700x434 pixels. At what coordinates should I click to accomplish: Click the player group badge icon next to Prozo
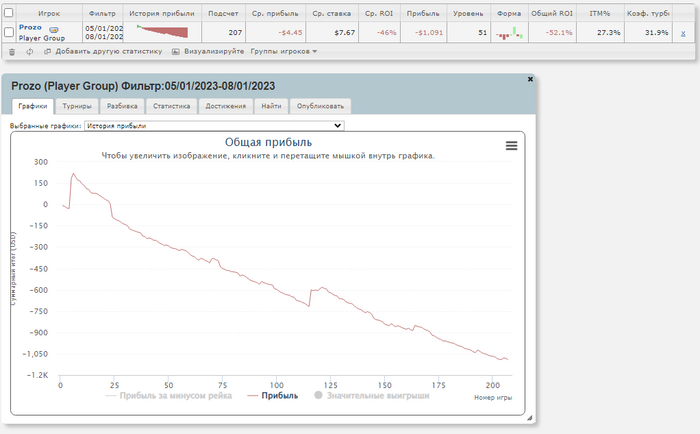pos(54,29)
